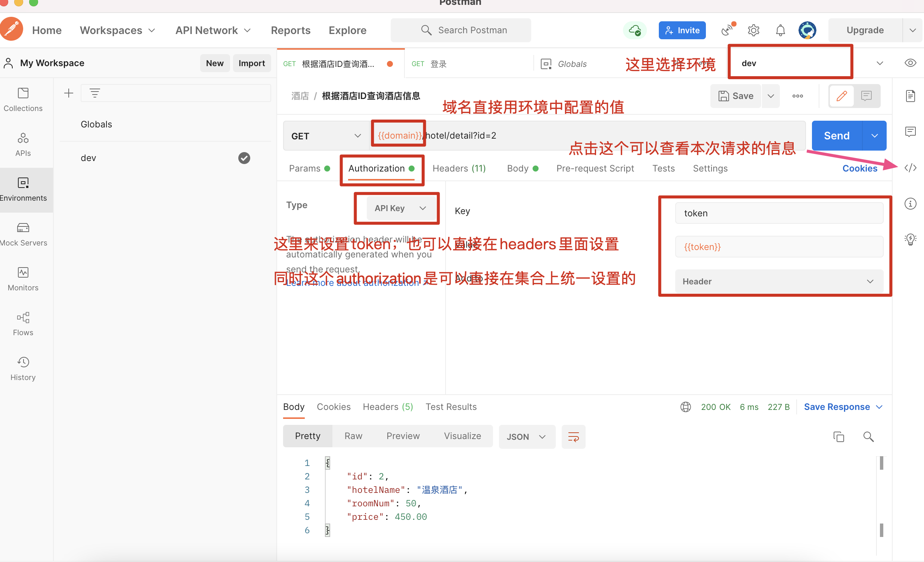Open the Header add-to dropdown
The image size is (924, 562).
tap(779, 282)
